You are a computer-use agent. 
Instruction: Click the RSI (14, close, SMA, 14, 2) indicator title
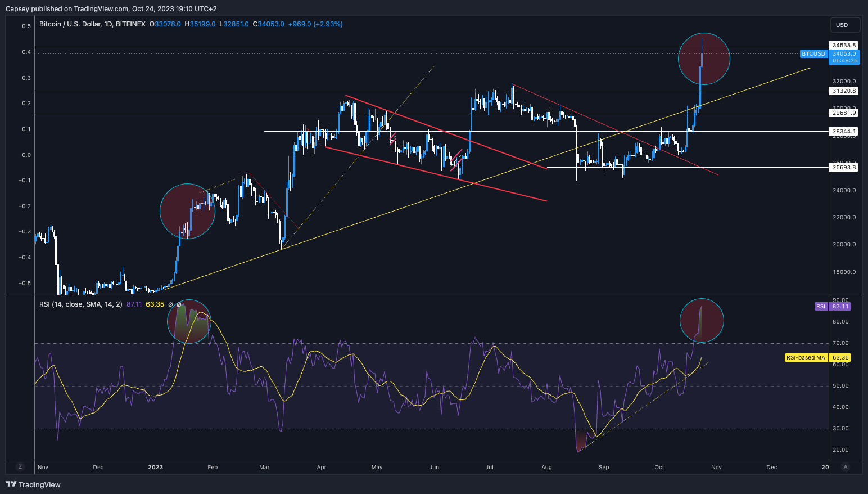pyautogui.click(x=80, y=304)
